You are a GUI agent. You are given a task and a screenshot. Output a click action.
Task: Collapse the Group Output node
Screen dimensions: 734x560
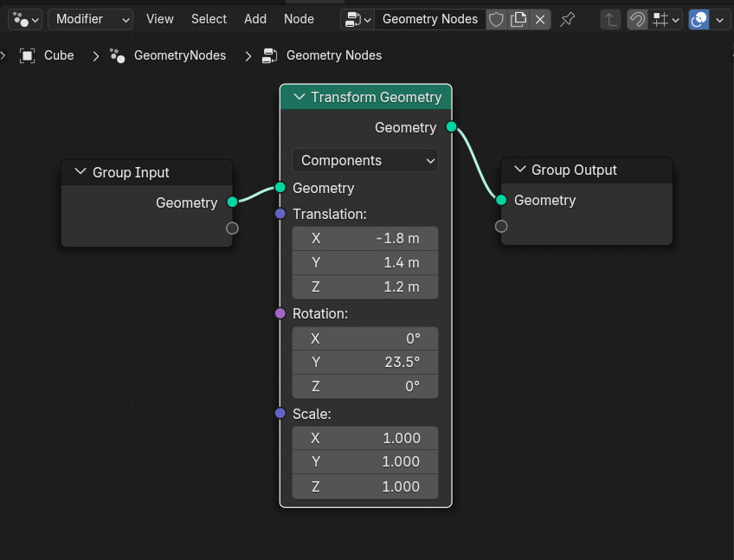519,169
